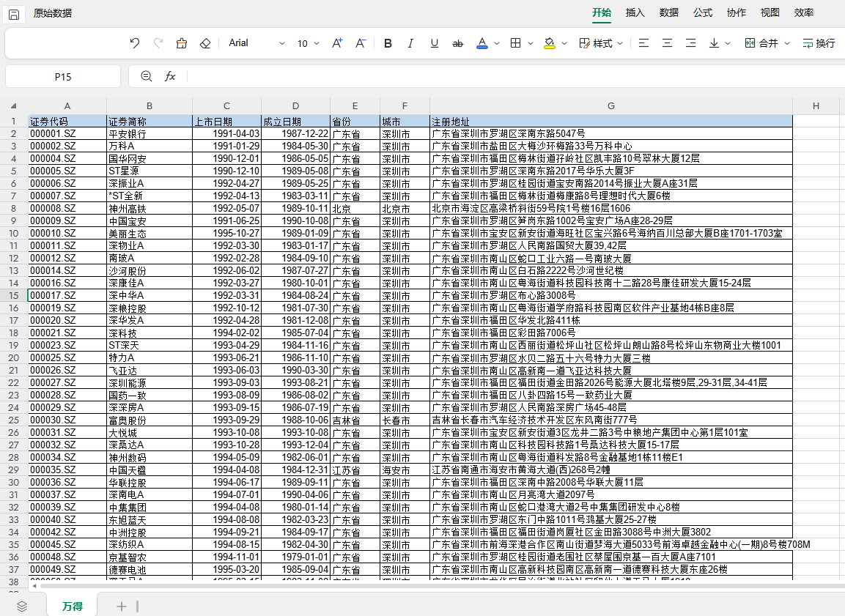Viewport: 845px width, 616px height.
Task: Decrease font size with A- icon
Action: point(361,43)
